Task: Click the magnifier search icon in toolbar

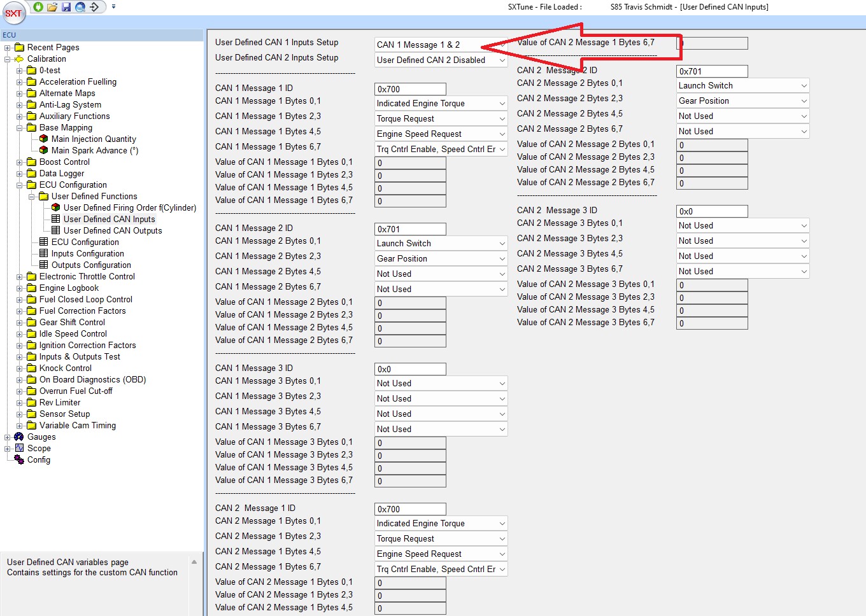Action: tap(80, 7)
